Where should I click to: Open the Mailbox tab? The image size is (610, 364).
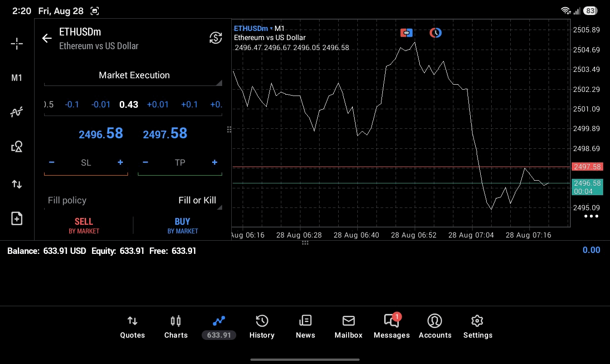pyautogui.click(x=348, y=327)
